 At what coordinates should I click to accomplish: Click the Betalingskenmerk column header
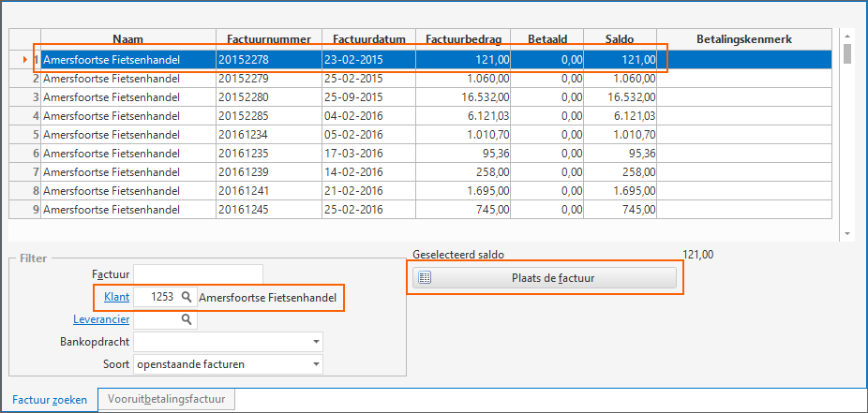(744, 39)
